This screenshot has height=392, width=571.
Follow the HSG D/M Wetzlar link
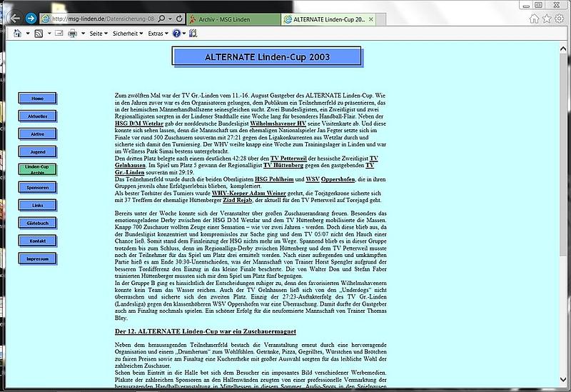pyautogui.click(x=139, y=124)
